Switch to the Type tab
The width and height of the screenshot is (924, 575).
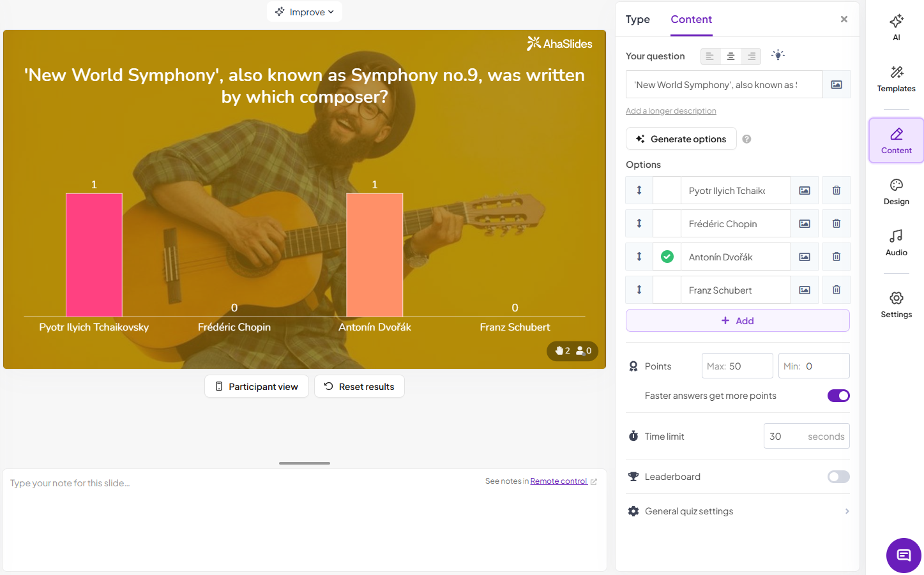tap(637, 19)
